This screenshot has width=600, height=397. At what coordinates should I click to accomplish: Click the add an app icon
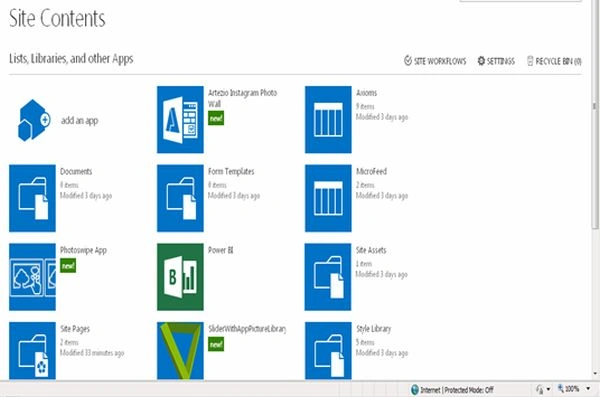pyautogui.click(x=34, y=120)
